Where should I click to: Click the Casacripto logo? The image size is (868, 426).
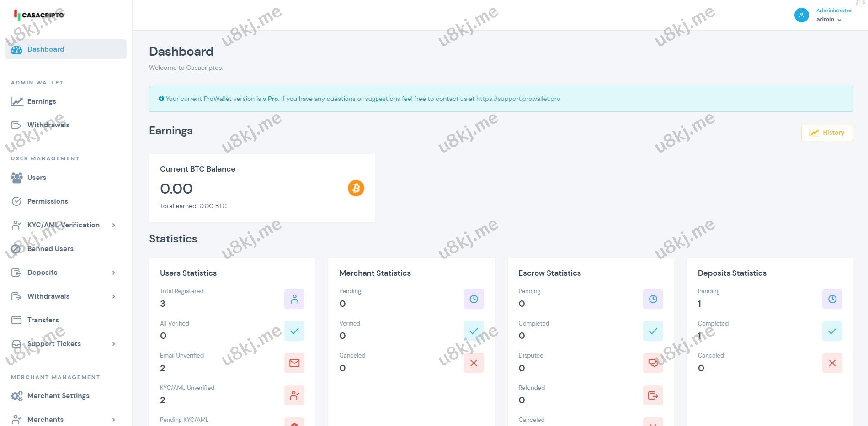39,15
